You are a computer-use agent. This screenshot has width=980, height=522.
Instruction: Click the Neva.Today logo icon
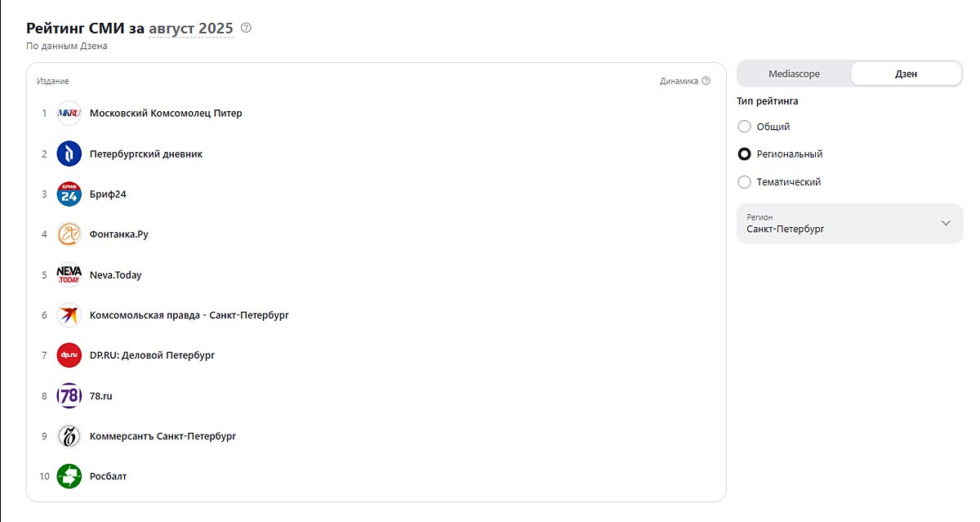(x=69, y=274)
